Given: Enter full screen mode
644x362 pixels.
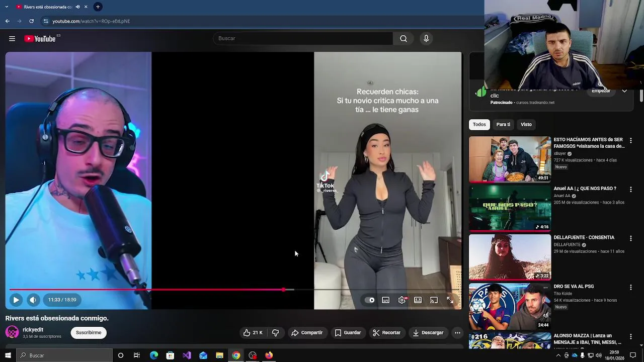Looking at the screenshot, I should (450, 300).
